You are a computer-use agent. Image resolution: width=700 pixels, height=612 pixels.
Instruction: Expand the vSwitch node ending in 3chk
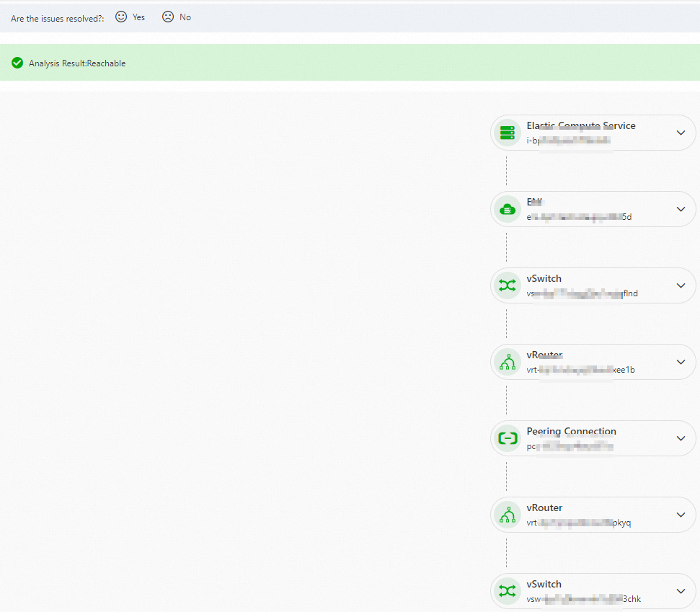coord(681,591)
